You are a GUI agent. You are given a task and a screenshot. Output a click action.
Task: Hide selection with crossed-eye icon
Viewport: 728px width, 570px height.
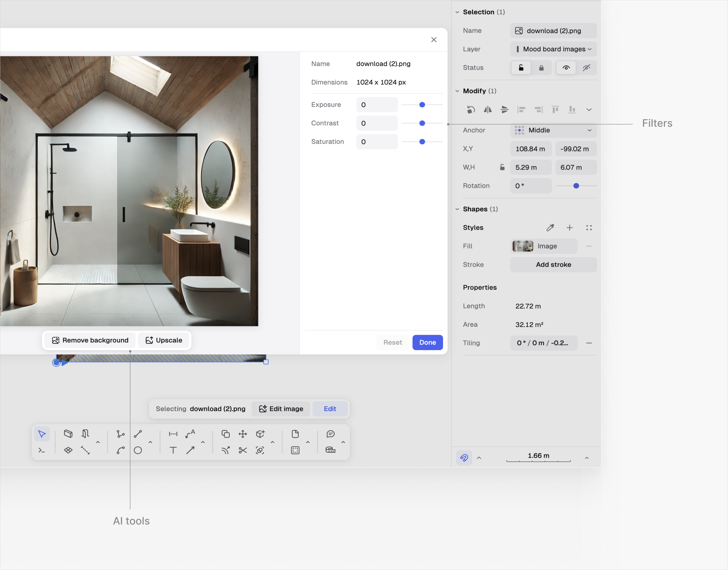586,68
